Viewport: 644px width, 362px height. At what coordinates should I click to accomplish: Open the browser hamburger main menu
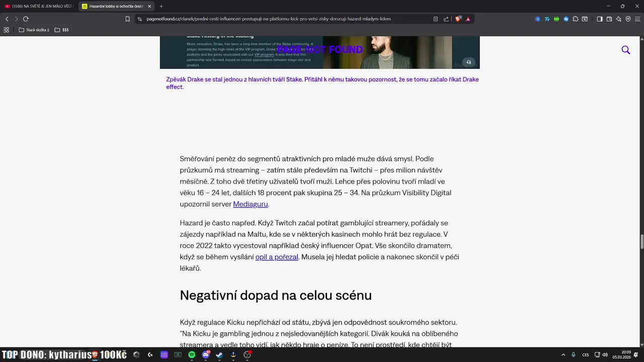tap(637, 19)
